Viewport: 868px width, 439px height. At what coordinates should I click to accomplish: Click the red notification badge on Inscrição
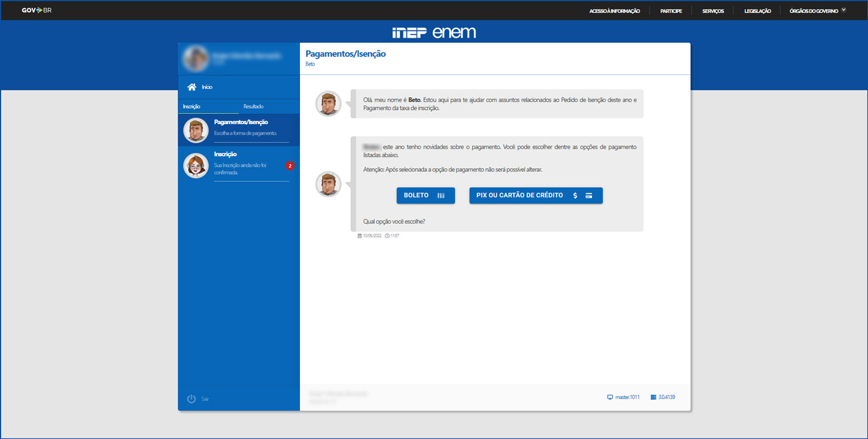click(290, 166)
